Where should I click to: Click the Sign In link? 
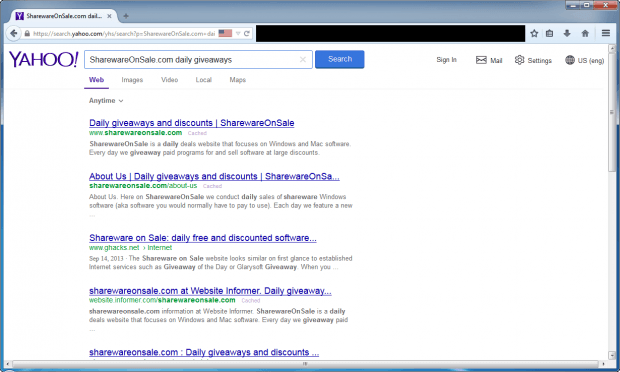[x=446, y=60]
